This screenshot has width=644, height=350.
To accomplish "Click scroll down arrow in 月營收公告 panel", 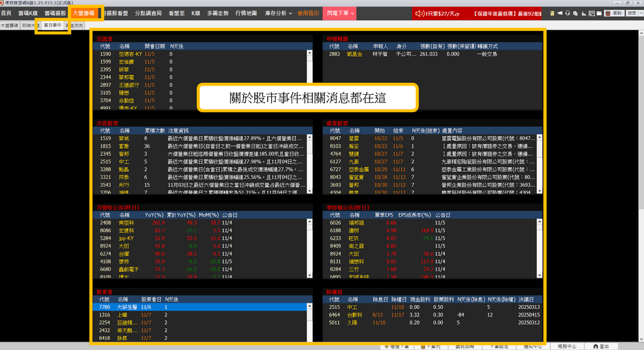I will (310, 275).
